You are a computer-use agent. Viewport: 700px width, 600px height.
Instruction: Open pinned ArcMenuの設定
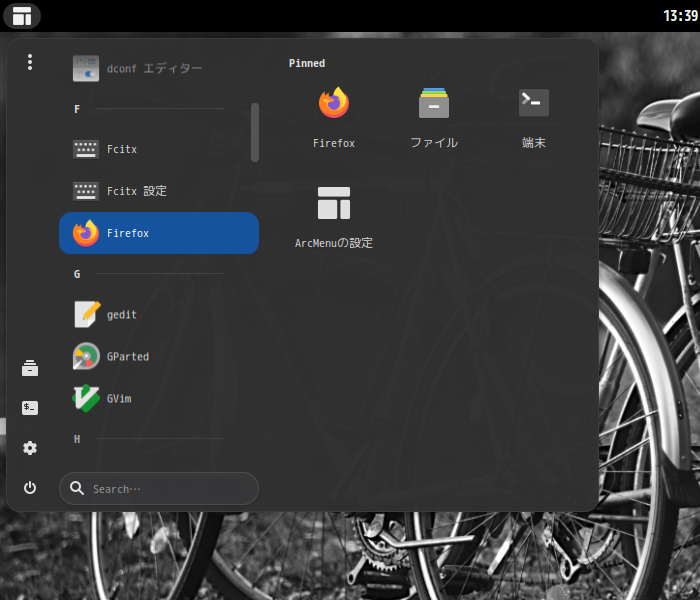[x=334, y=218]
